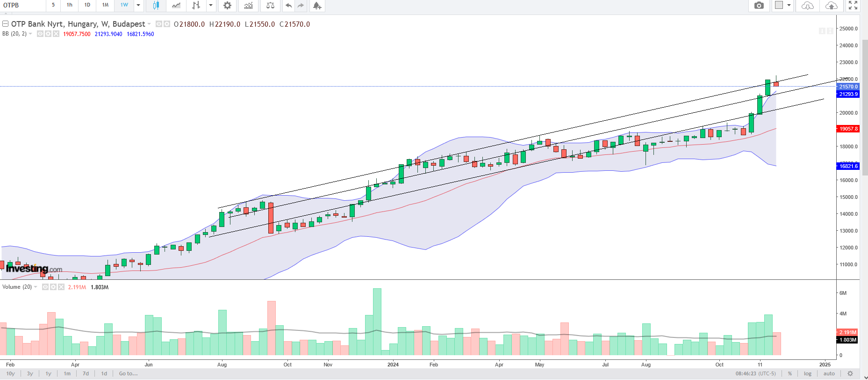Select the 1h interval

[70, 5]
